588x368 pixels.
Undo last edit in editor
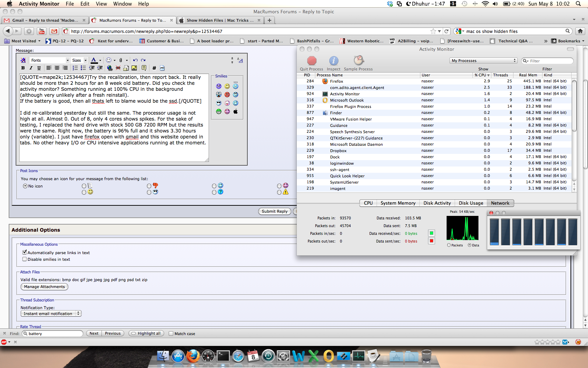pyautogui.click(x=135, y=60)
